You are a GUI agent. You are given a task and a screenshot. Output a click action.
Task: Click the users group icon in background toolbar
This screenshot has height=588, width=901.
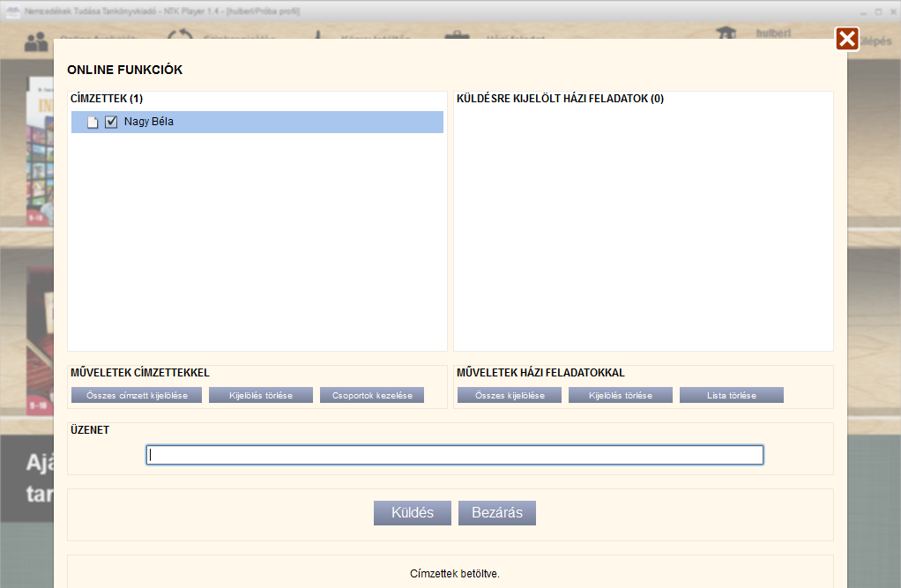pos(36,42)
